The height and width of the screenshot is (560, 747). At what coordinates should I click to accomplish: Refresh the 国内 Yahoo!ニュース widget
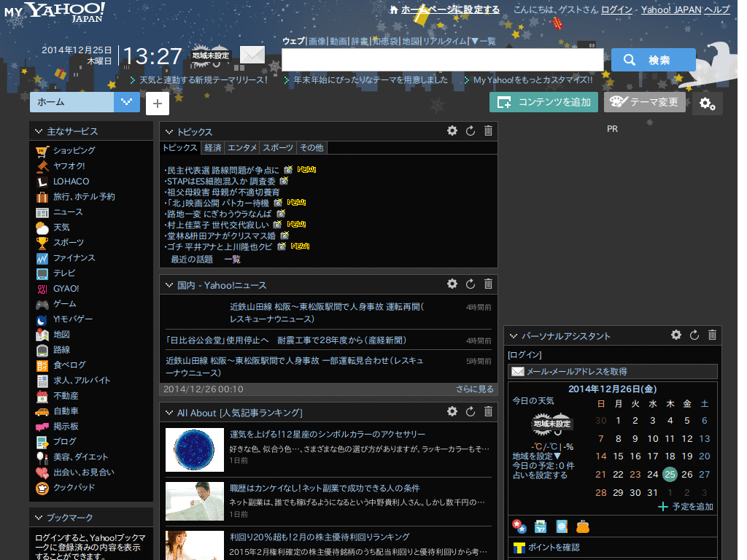click(x=471, y=284)
